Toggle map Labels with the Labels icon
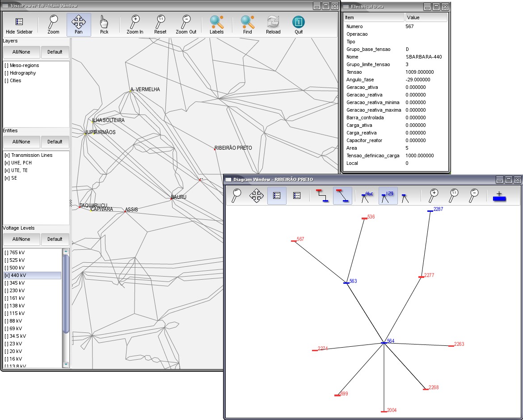523x420 pixels. click(216, 25)
